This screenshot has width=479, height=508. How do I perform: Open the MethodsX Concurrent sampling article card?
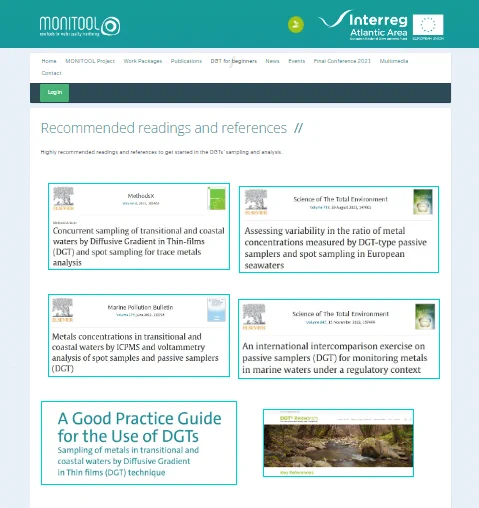pyautogui.click(x=139, y=226)
